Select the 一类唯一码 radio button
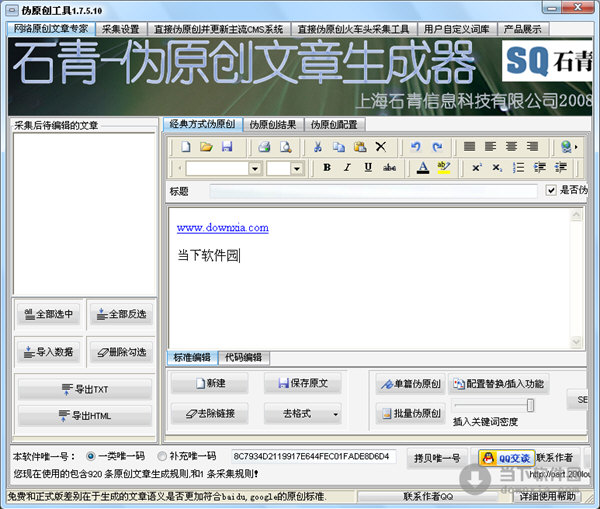The image size is (600, 509). click(90, 456)
